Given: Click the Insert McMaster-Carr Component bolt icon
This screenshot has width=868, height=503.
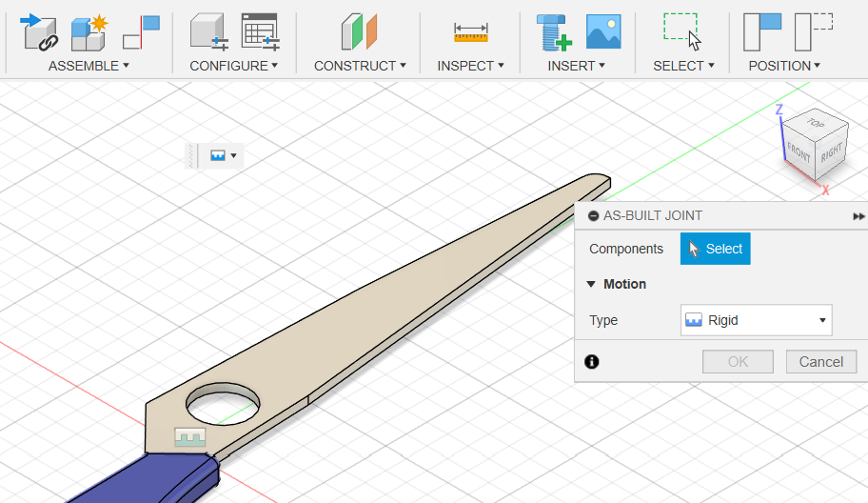Looking at the screenshot, I should point(553,30).
